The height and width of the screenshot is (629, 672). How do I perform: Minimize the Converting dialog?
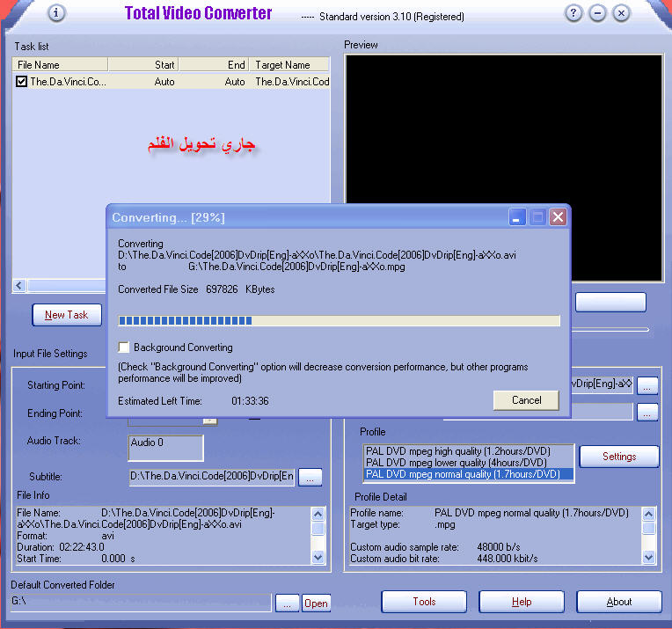tap(517, 217)
